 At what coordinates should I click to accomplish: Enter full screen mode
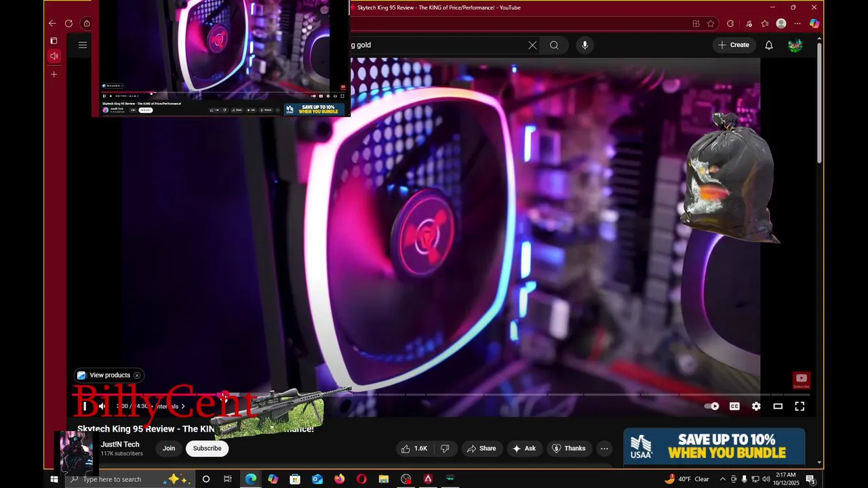click(x=800, y=407)
